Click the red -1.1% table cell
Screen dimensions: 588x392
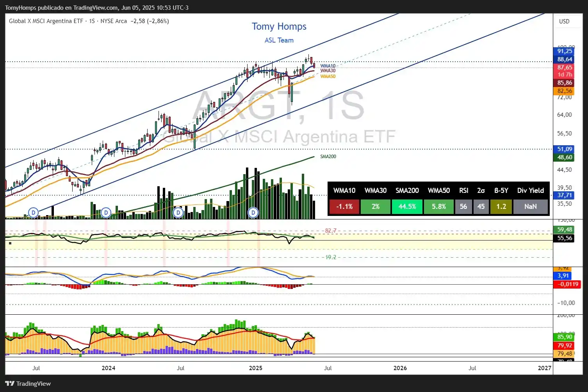pos(344,207)
